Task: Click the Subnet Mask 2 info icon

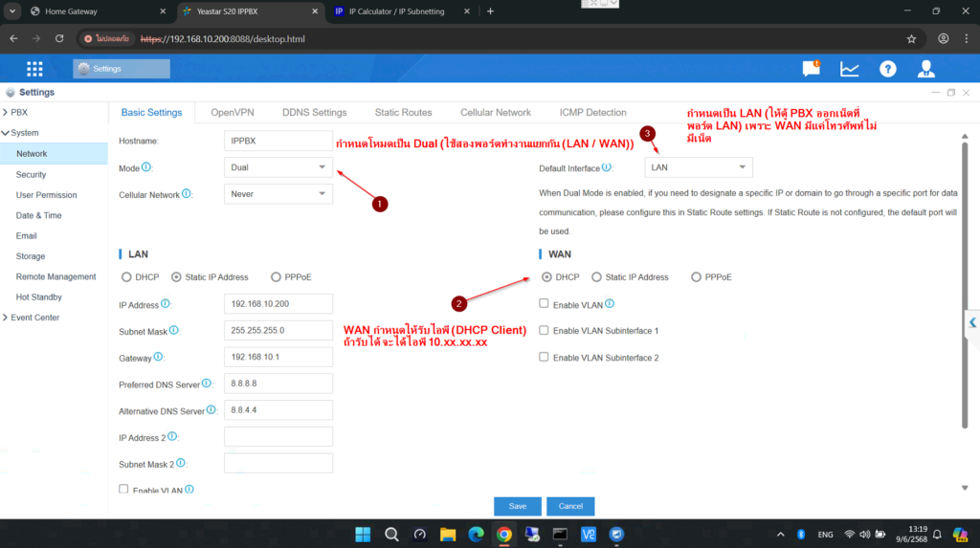Action: click(x=181, y=463)
